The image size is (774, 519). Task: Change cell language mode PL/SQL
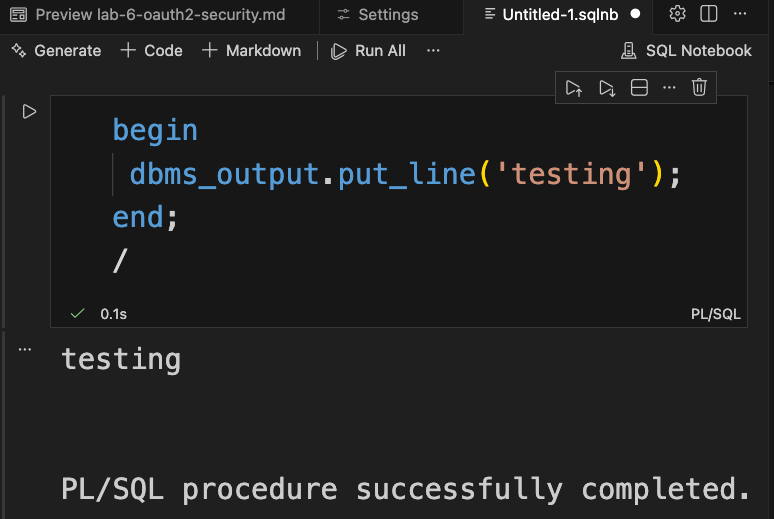(715, 314)
